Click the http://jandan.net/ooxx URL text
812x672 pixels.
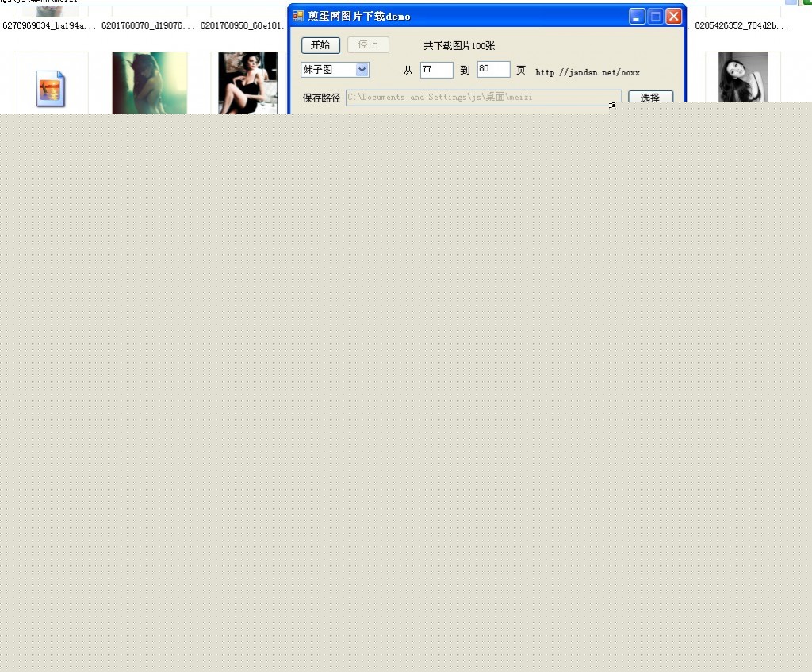(588, 72)
